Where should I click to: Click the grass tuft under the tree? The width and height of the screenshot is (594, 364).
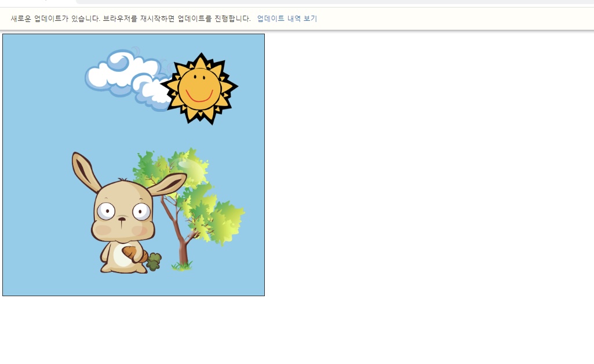tap(182, 266)
